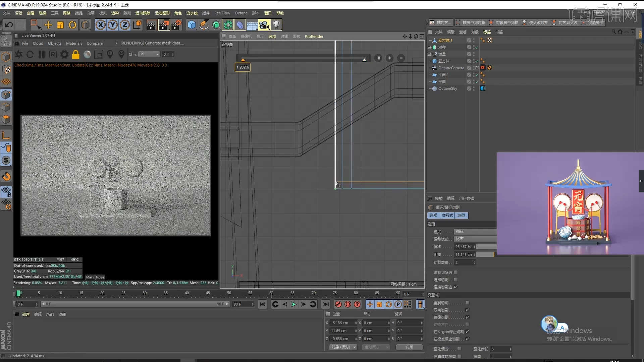Select the Move tool in the top toolbar
The height and width of the screenshot is (362, 644).
tap(48, 25)
